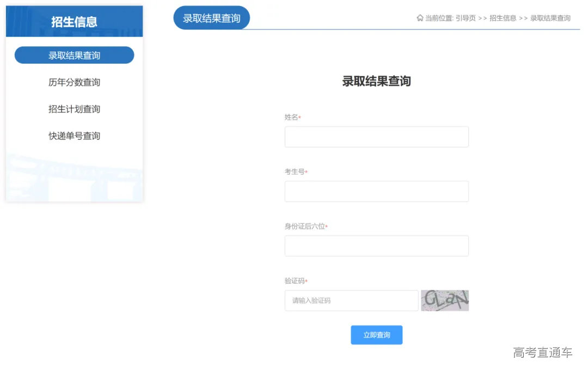Click the 考生号 exam number field
The image size is (588, 374).
[x=376, y=191]
